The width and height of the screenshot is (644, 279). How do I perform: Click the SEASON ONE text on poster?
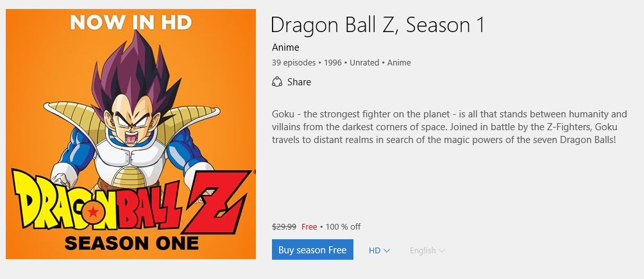(131, 243)
